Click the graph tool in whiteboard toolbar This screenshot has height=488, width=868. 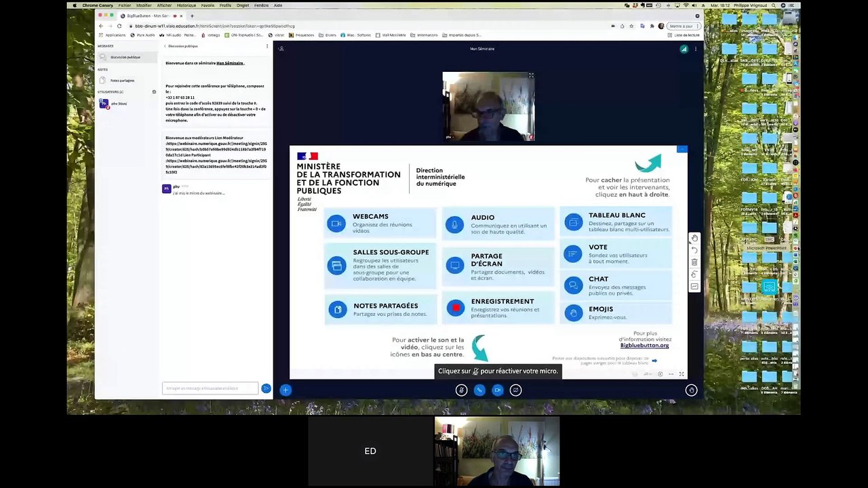(x=694, y=287)
